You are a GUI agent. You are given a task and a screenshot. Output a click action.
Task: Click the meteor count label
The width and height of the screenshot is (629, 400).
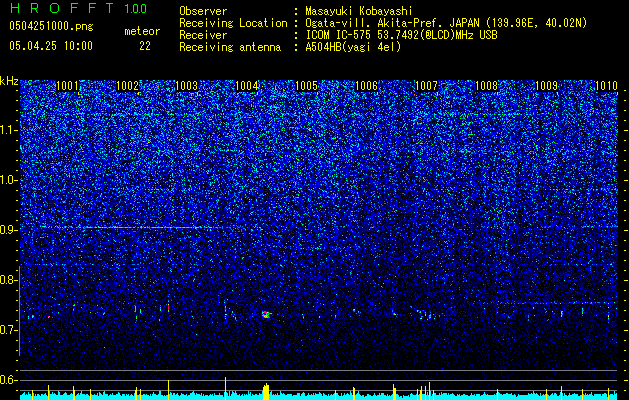coord(142,31)
